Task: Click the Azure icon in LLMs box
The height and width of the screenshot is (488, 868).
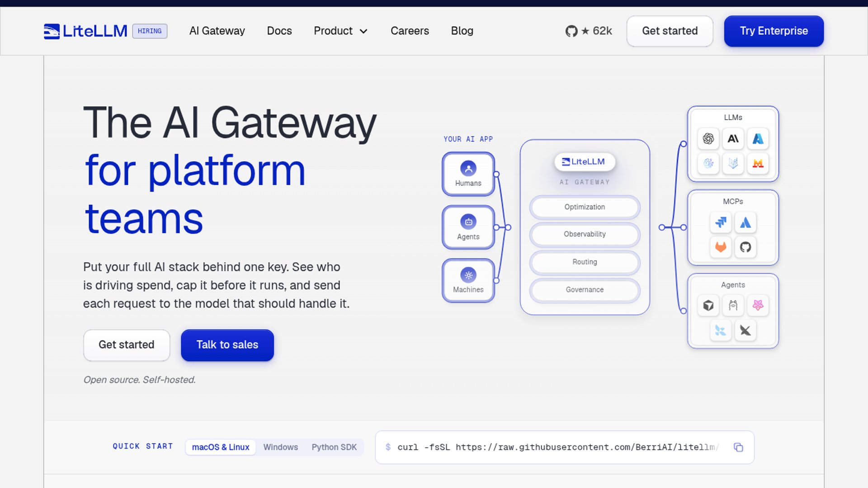Action: [758, 139]
